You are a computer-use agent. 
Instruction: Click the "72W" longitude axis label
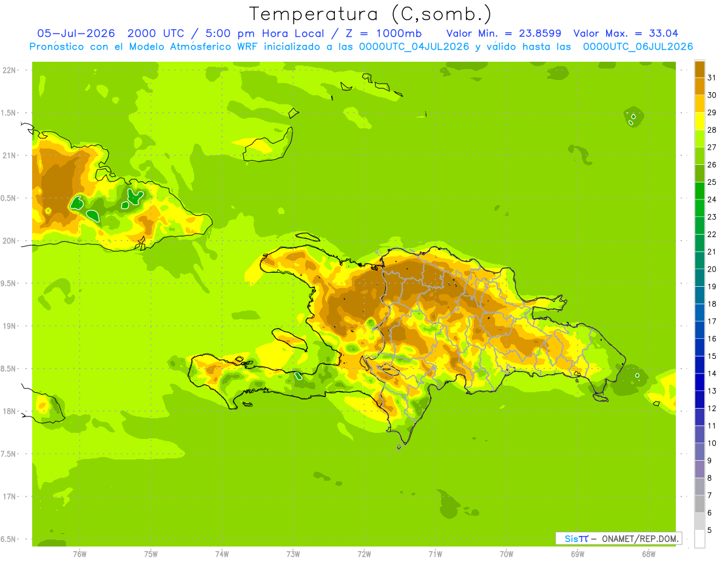tap(364, 554)
